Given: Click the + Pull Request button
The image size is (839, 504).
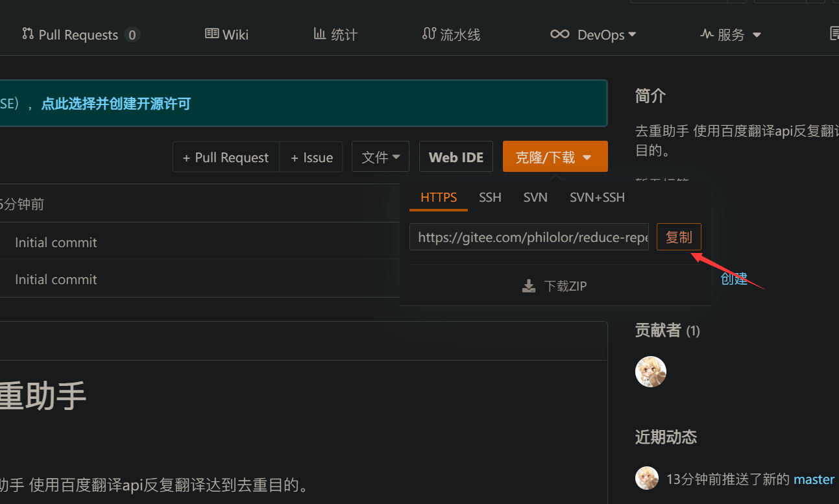Looking at the screenshot, I should (226, 157).
